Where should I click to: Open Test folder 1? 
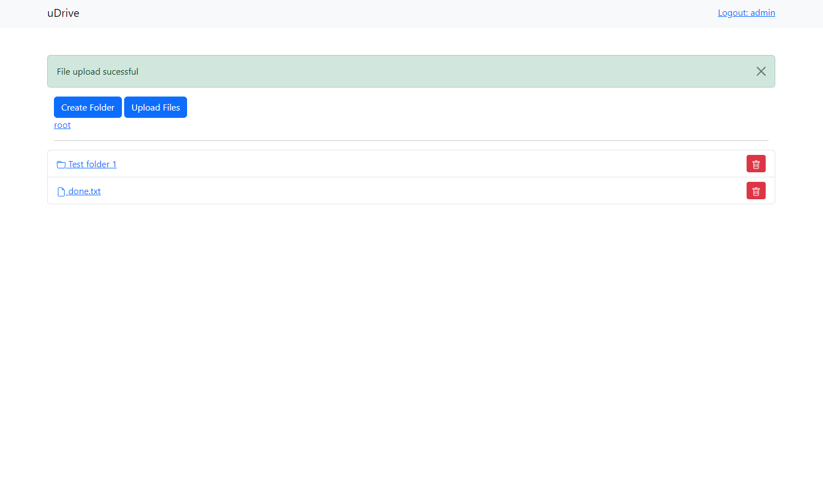click(87, 164)
